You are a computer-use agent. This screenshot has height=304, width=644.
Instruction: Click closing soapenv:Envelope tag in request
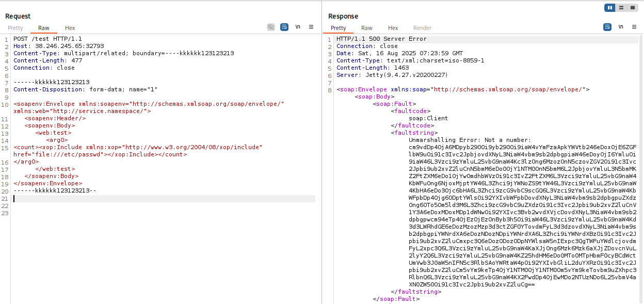coord(47,183)
